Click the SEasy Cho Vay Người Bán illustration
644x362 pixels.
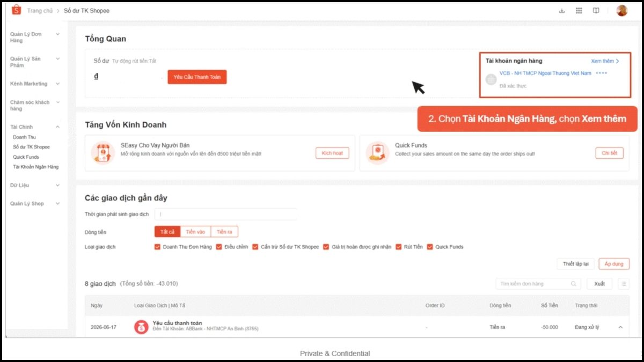click(x=103, y=153)
